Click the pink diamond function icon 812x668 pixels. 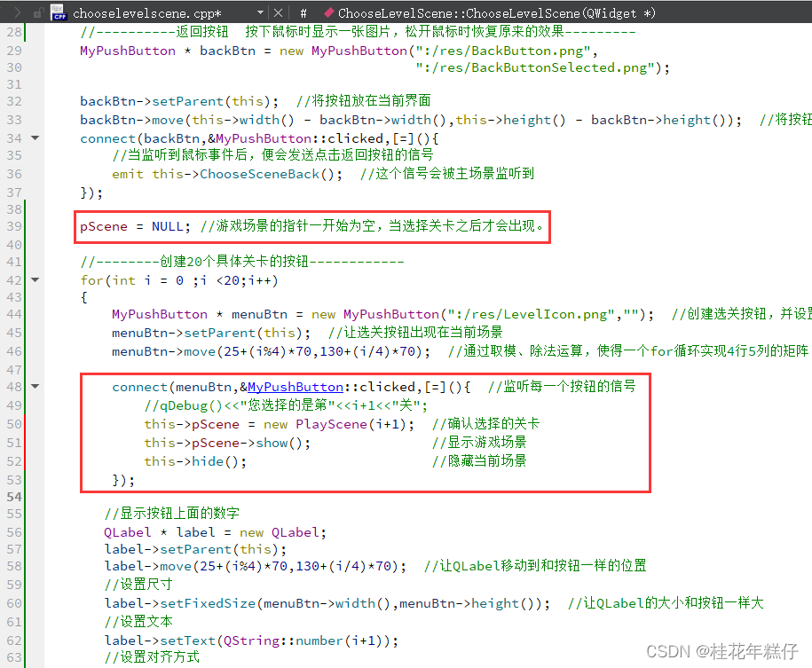tap(328, 12)
